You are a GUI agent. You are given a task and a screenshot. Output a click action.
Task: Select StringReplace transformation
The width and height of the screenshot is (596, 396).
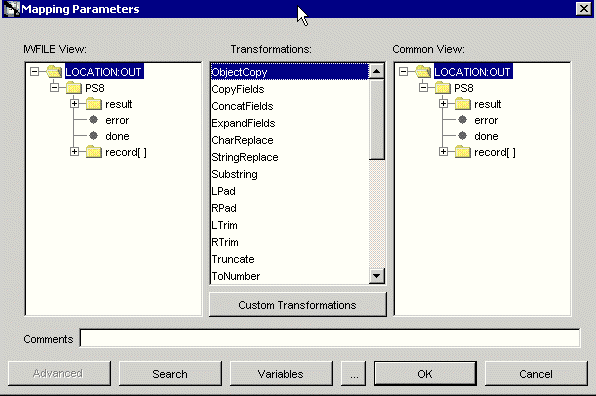point(290,157)
